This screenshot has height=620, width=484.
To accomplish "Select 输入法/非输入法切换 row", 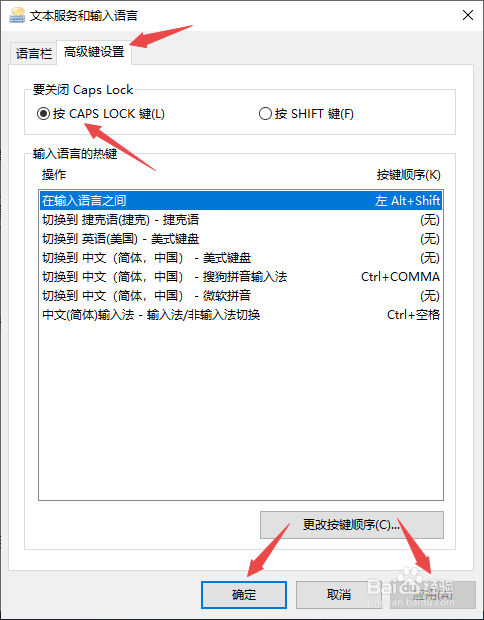I will [x=241, y=315].
